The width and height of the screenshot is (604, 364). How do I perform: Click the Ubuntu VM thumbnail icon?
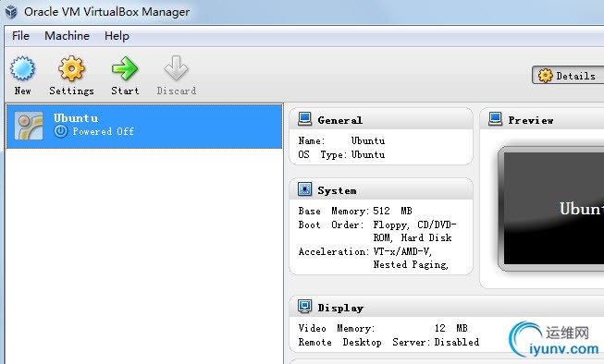coord(29,126)
